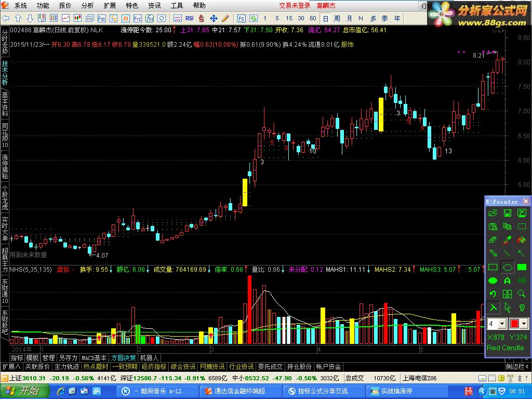Click the 另存为 button

coord(68,357)
